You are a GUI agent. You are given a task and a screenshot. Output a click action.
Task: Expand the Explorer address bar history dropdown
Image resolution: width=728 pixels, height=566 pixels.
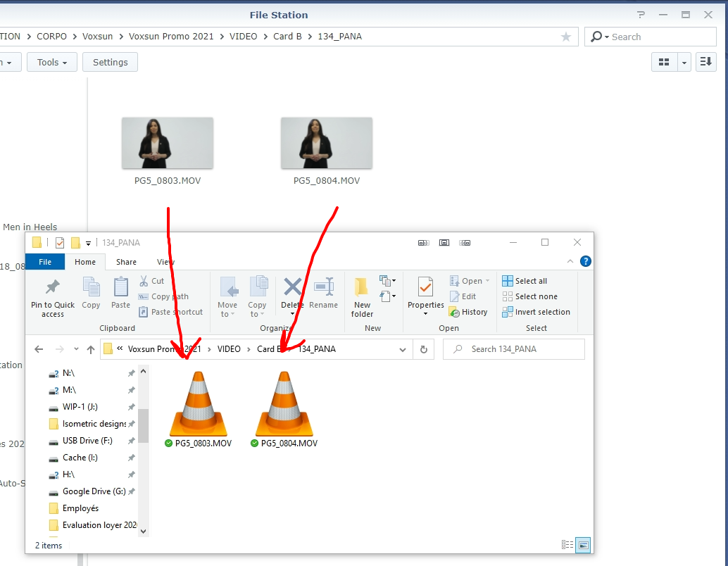pos(403,349)
